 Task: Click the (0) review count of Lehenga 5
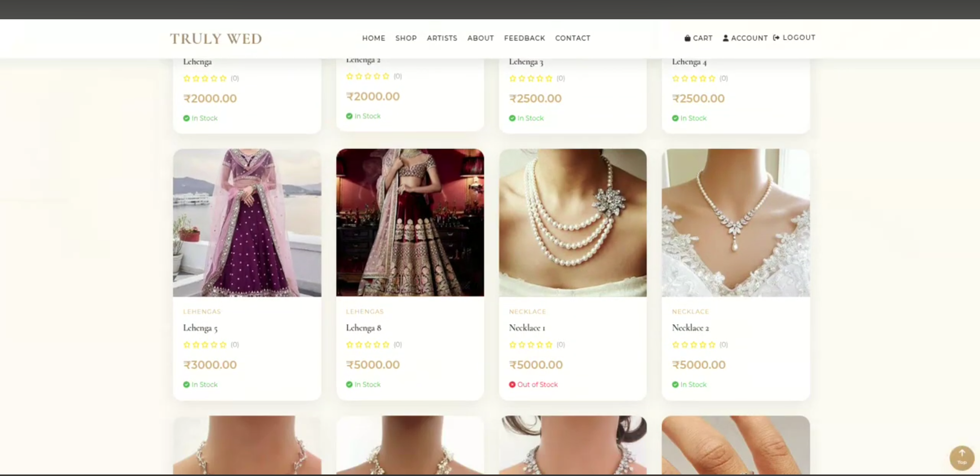pos(235,345)
